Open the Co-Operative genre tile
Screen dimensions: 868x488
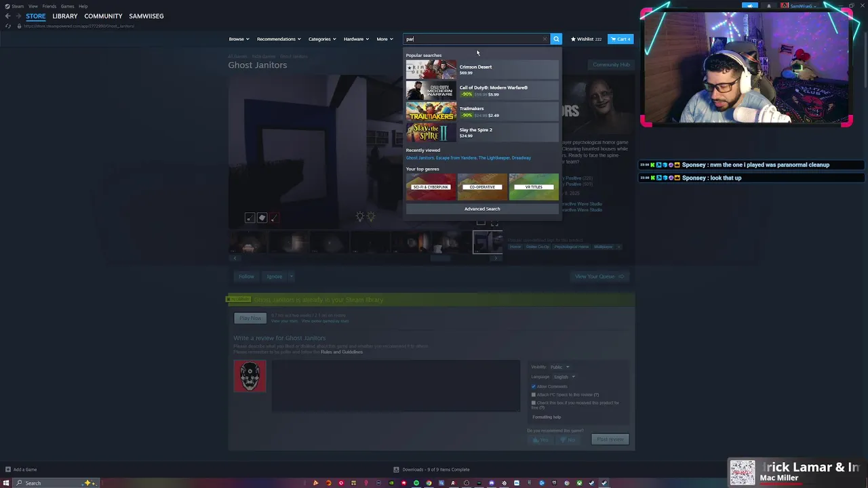(x=482, y=187)
